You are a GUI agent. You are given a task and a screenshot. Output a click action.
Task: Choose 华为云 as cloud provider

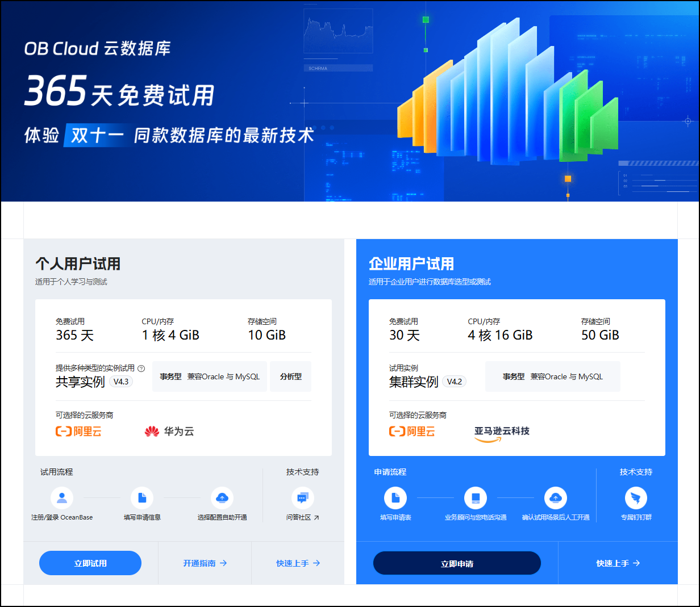click(x=169, y=432)
